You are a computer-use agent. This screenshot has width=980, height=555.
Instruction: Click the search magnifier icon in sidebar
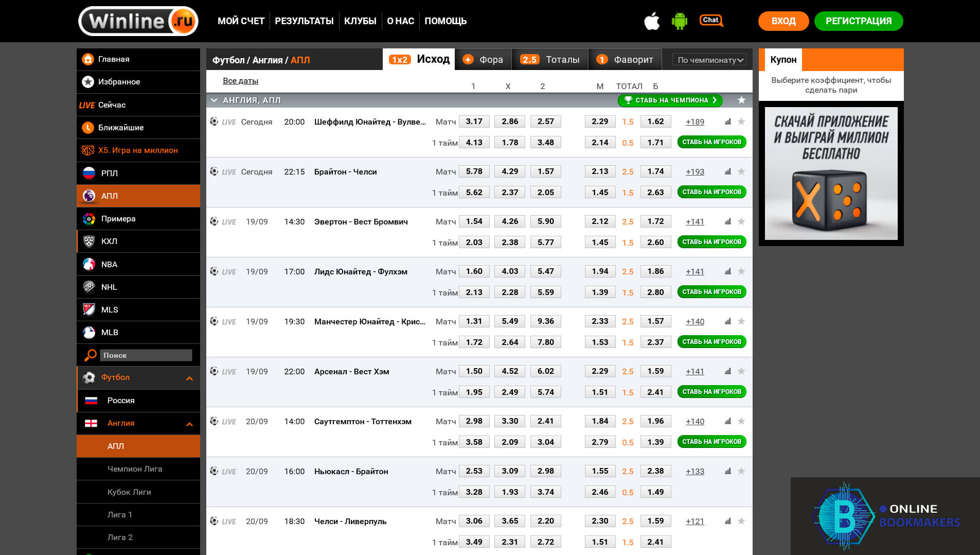[90, 355]
